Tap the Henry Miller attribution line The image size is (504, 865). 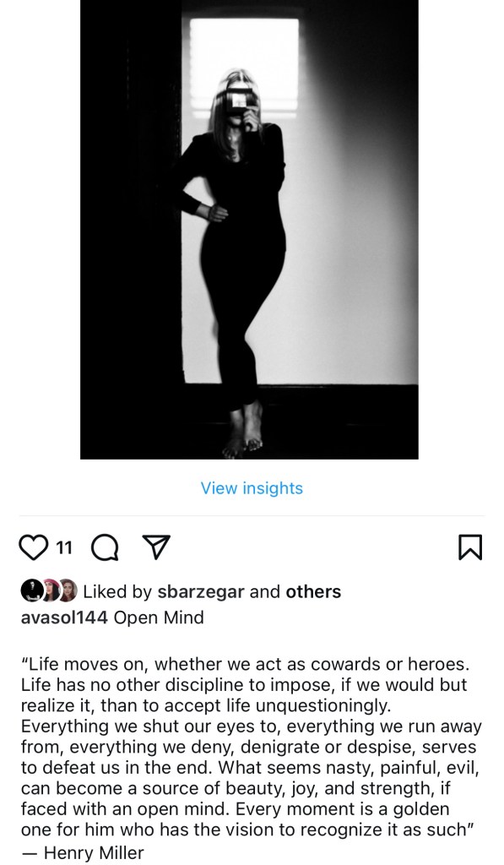click(82, 852)
